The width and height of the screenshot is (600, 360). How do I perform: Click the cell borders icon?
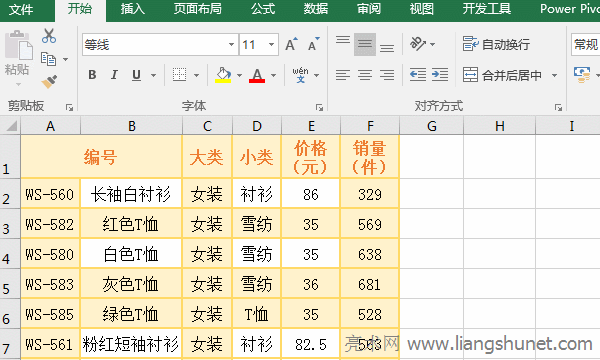179,75
